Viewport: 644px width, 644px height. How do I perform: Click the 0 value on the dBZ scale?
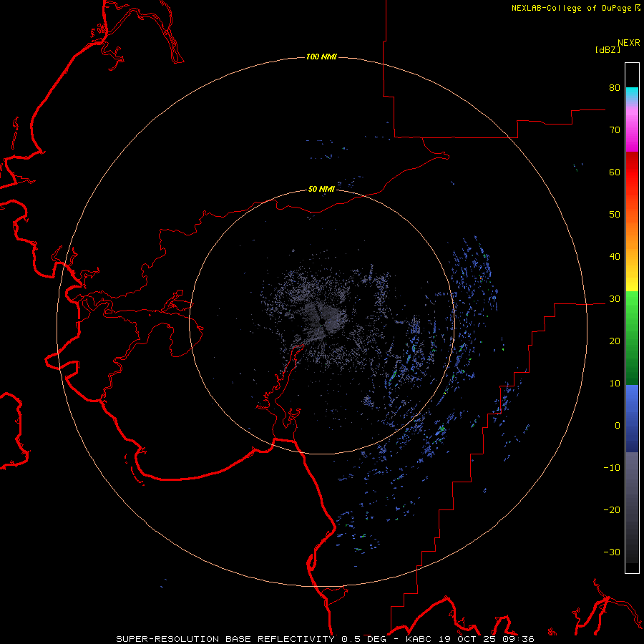[x=618, y=426]
